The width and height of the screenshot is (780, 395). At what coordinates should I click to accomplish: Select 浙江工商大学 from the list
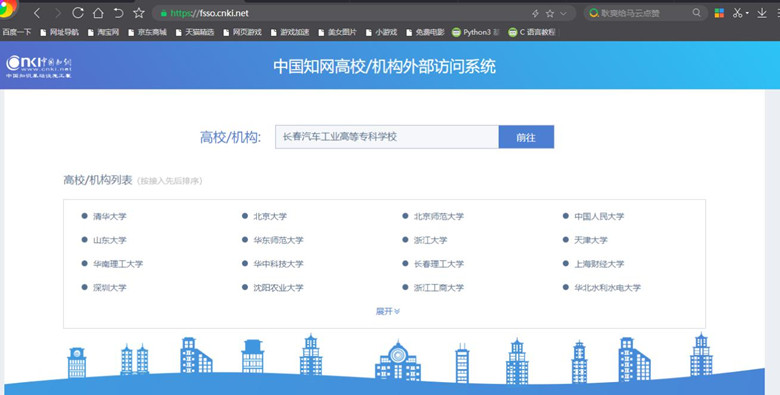click(439, 288)
